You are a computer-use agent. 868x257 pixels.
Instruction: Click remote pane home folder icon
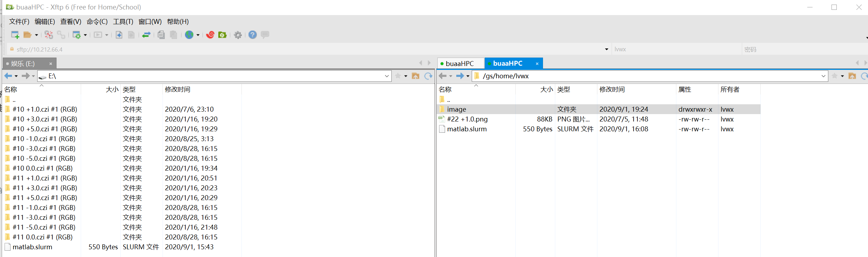[x=852, y=76]
